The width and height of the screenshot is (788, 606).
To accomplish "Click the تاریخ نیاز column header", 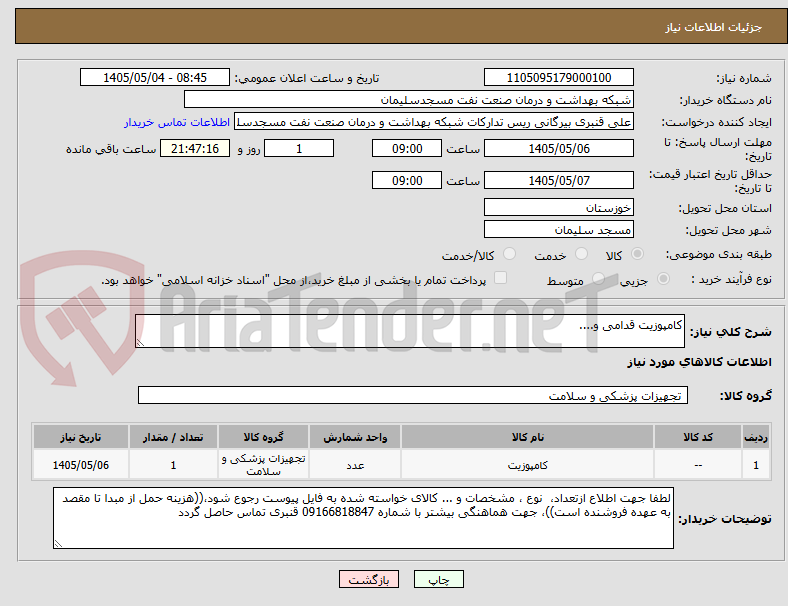I will coord(80,437).
